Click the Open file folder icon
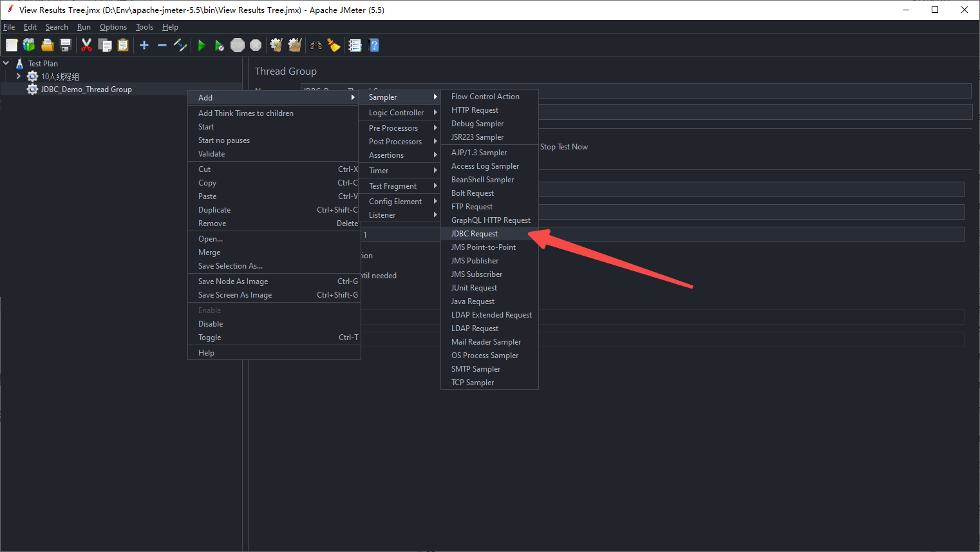The width and height of the screenshot is (980, 552). tap(48, 45)
